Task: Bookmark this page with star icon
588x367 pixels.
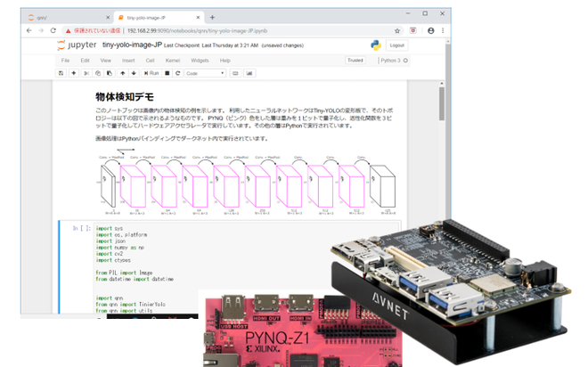Action: [397, 31]
